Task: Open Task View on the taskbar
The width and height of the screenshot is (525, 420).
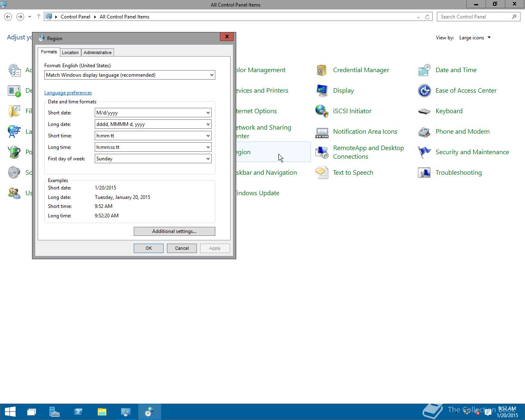Action: point(31,411)
